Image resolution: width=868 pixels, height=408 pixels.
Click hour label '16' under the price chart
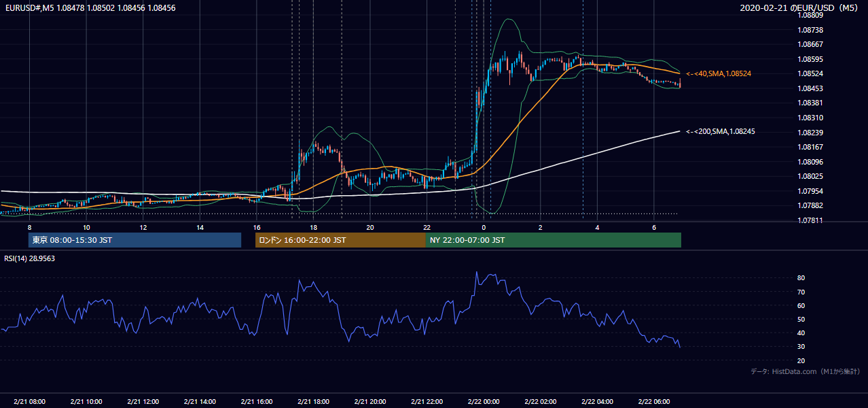(256, 227)
